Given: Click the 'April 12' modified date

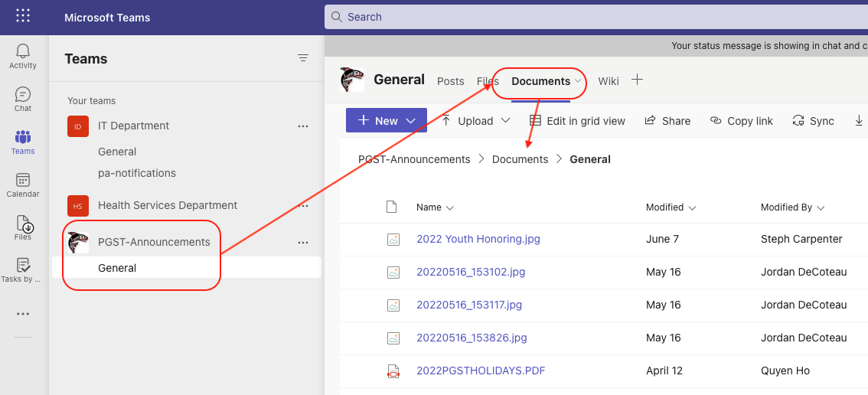Looking at the screenshot, I should [x=663, y=371].
